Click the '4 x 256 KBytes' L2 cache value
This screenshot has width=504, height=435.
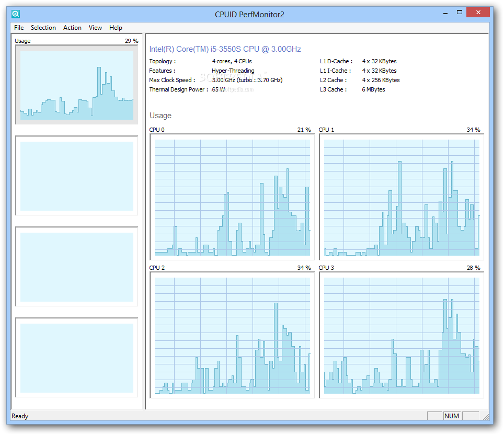coord(381,80)
